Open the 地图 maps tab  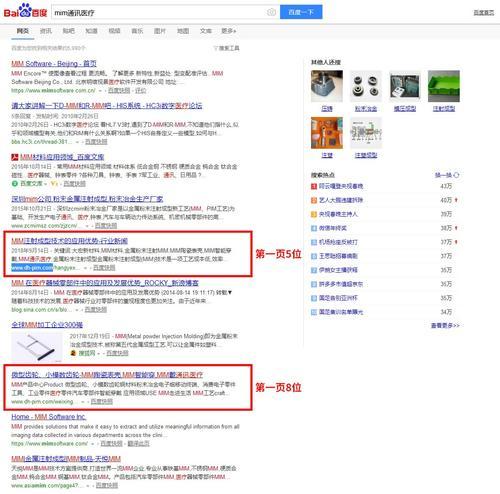(183, 31)
